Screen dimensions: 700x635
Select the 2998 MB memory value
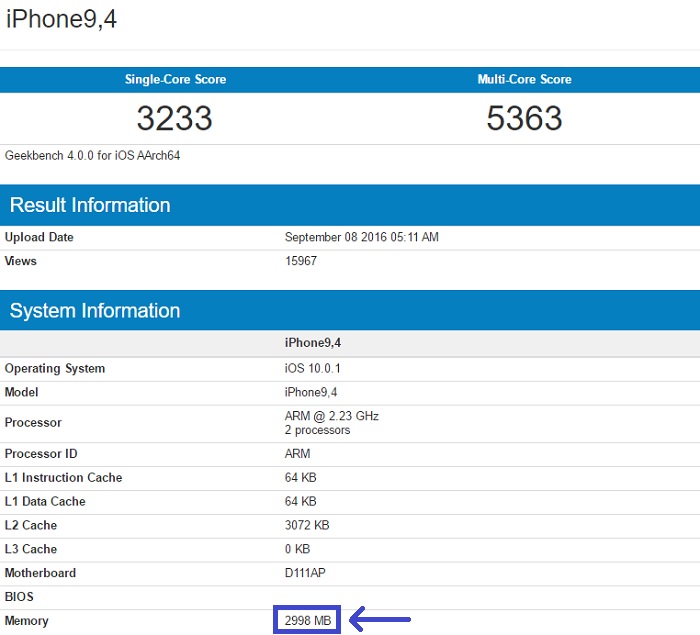308,620
